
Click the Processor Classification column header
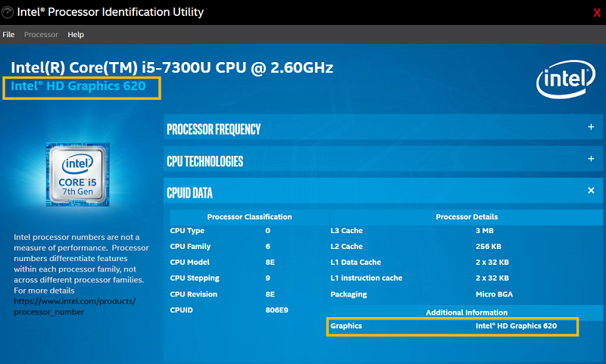tap(248, 216)
